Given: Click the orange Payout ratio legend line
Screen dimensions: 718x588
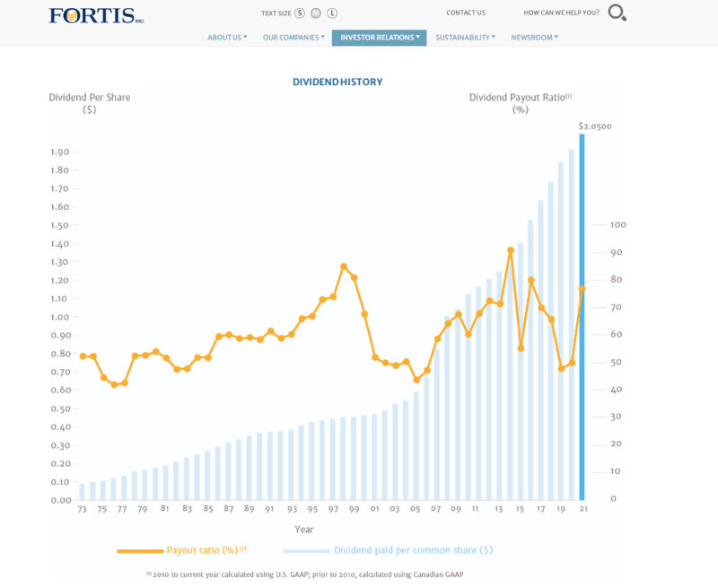Looking at the screenshot, I should pyautogui.click(x=139, y=550).
